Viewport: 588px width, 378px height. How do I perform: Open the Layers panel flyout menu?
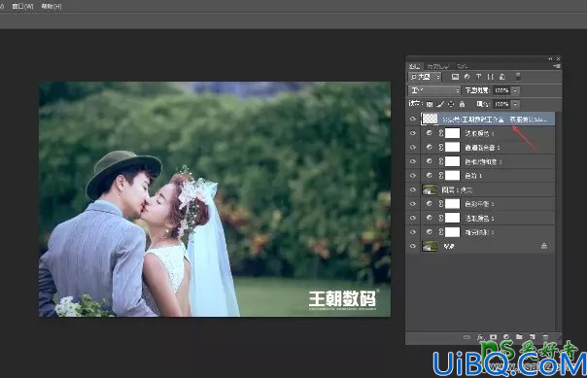click(557, 66)
